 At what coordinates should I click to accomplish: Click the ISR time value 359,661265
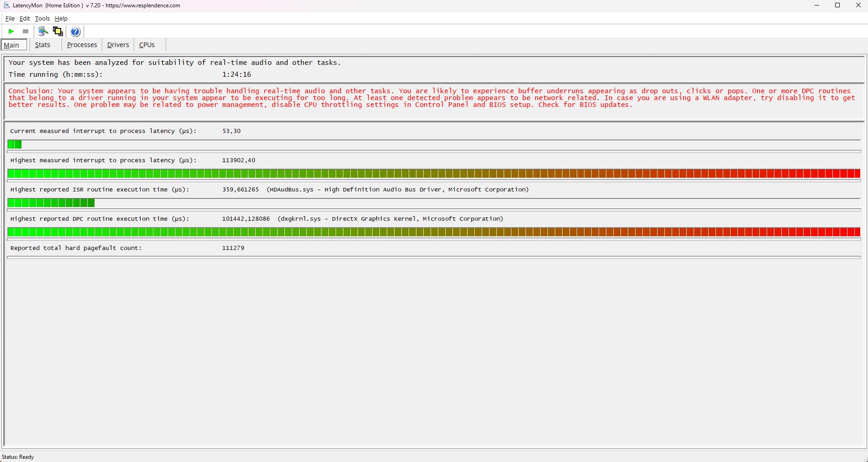click(x=241, y=190)
